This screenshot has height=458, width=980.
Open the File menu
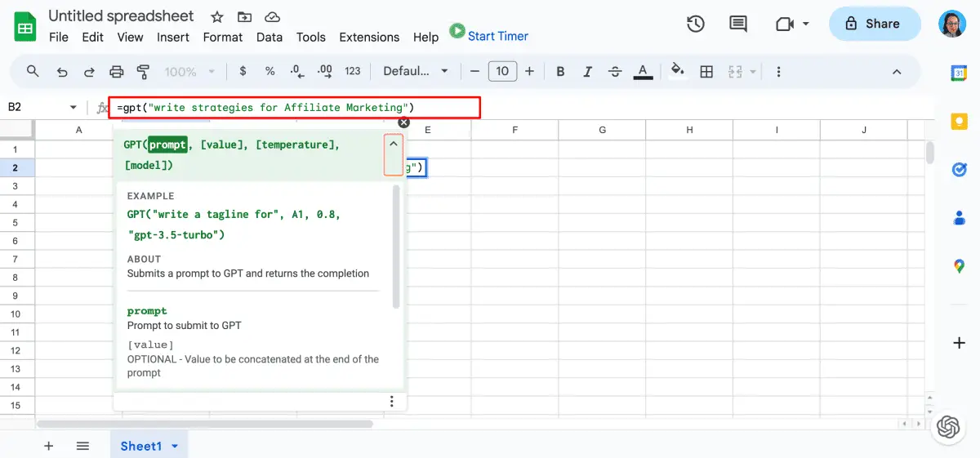(59, 37)
